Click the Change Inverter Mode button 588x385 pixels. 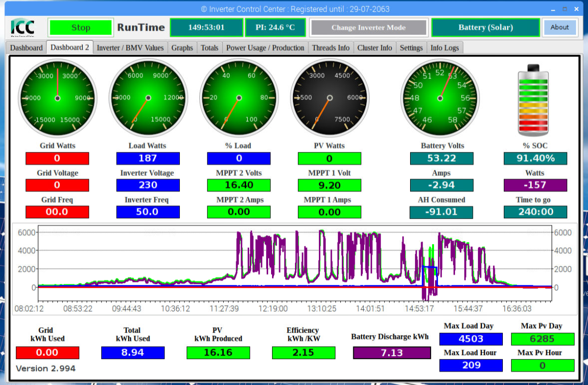pyautogui.click(x=368, y=27)
